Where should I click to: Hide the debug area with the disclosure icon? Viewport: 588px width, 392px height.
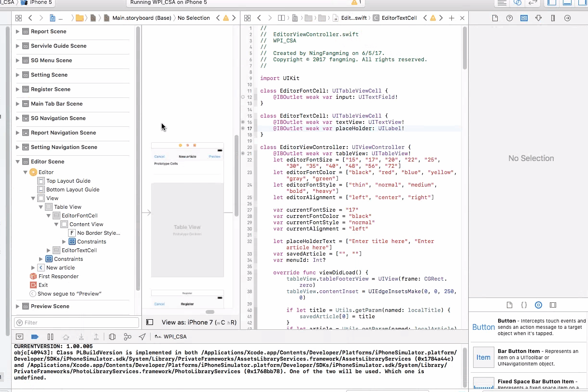pyautogui.click(x=19, y=336)
